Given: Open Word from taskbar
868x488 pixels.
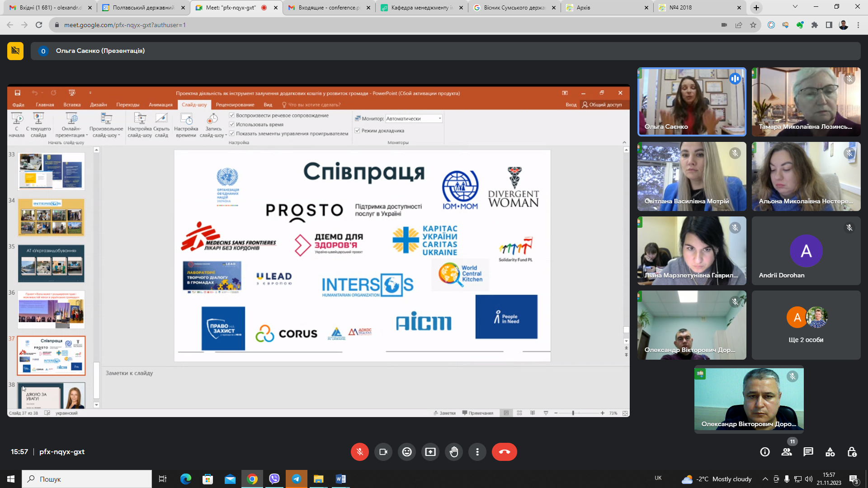Looking at the screenshot, I should 341,479.
